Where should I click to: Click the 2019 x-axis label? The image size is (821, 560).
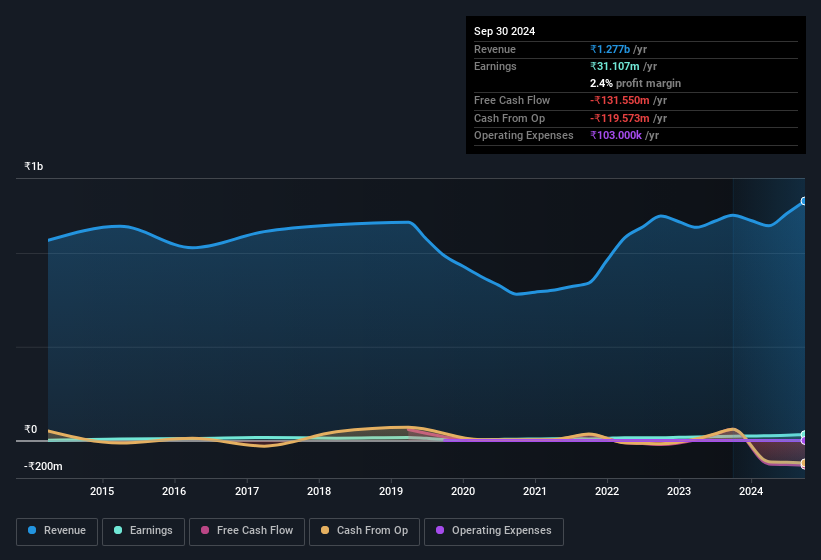tap(391, 491)
